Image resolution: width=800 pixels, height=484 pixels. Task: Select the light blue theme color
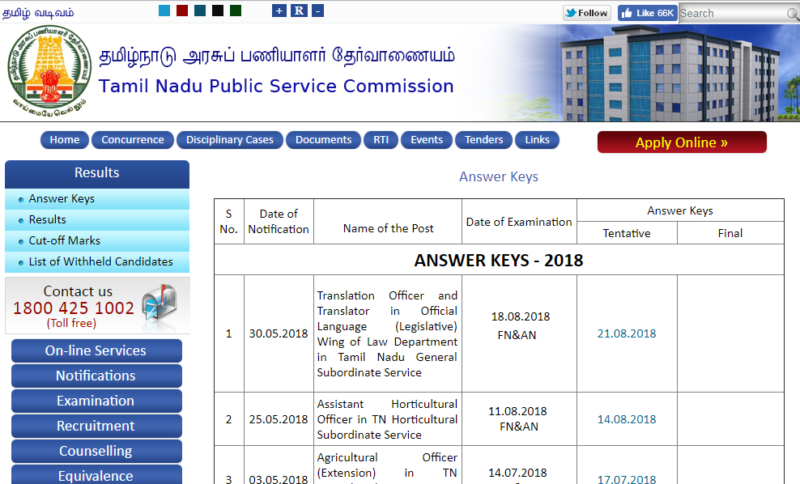(164, 11)
